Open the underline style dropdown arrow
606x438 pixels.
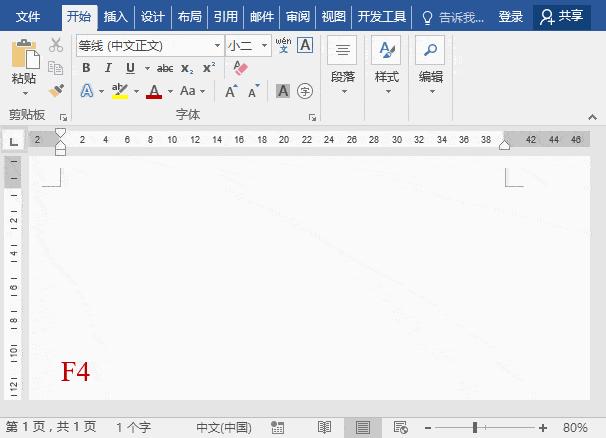click(x=147, y=68)
